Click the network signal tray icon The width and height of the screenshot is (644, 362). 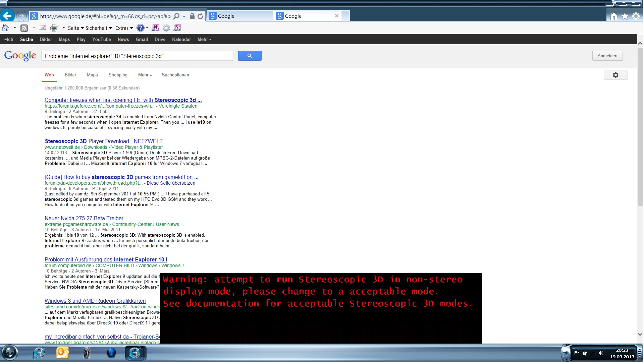593,353
